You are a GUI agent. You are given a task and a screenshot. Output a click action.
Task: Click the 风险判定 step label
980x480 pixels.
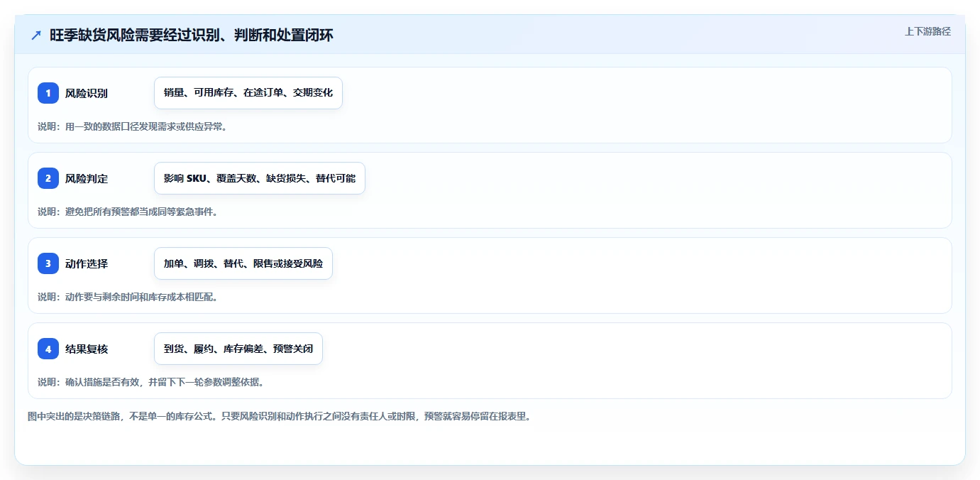tap(87, 178)
